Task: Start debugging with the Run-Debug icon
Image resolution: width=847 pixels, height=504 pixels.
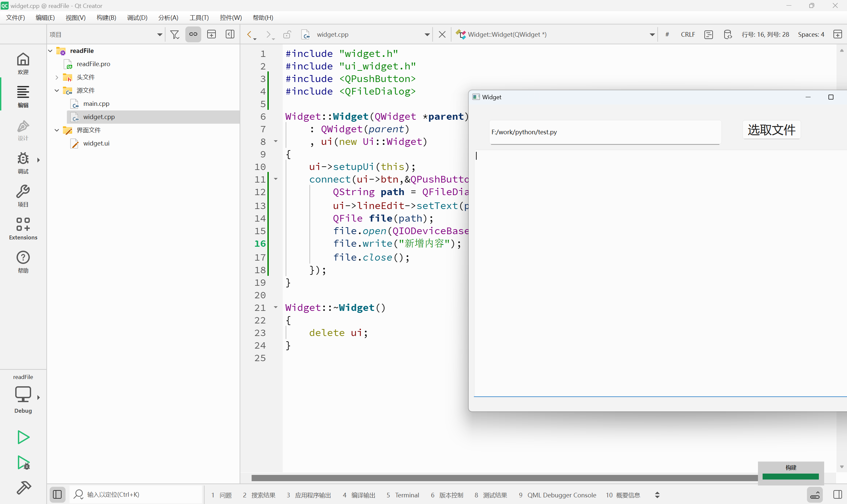Action: [23, 463]
